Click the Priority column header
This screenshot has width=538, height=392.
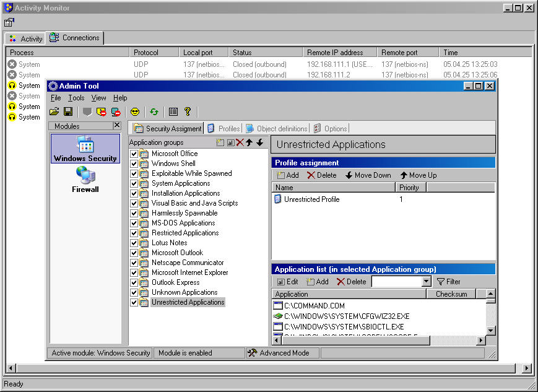[x=409, y=187]
